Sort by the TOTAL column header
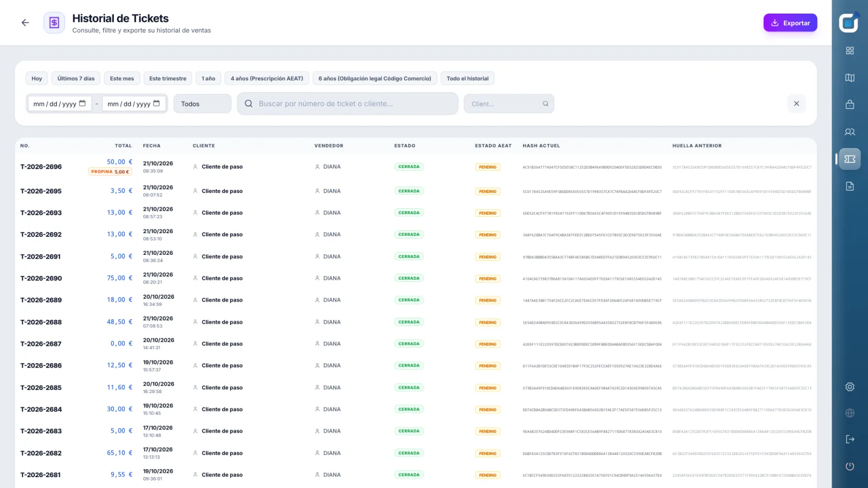Image resolution: width=868 pixels, height=488 pixels. click(x=123, y=146)
